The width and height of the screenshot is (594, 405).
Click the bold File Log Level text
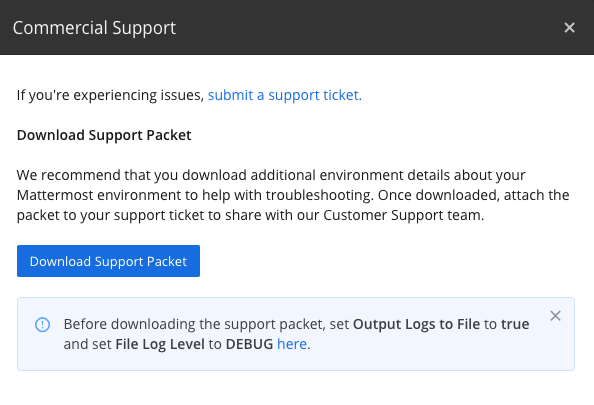click(x=160, y=344)
